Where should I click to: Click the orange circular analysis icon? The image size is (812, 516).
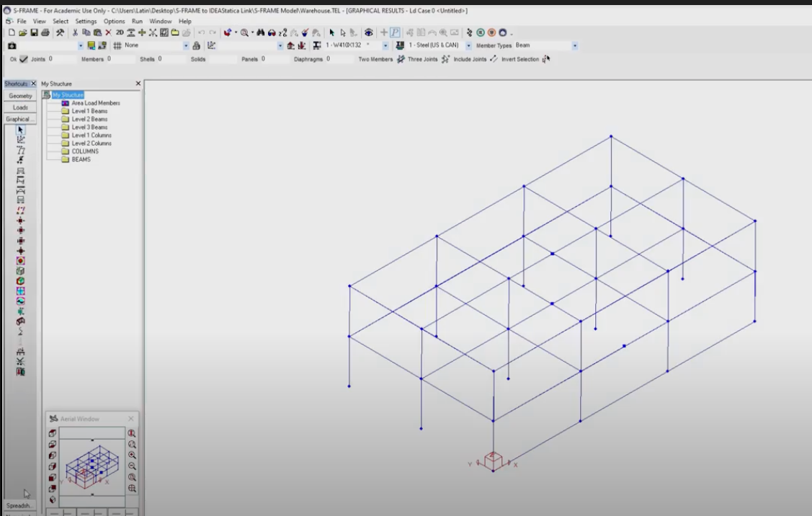point(491,32)
